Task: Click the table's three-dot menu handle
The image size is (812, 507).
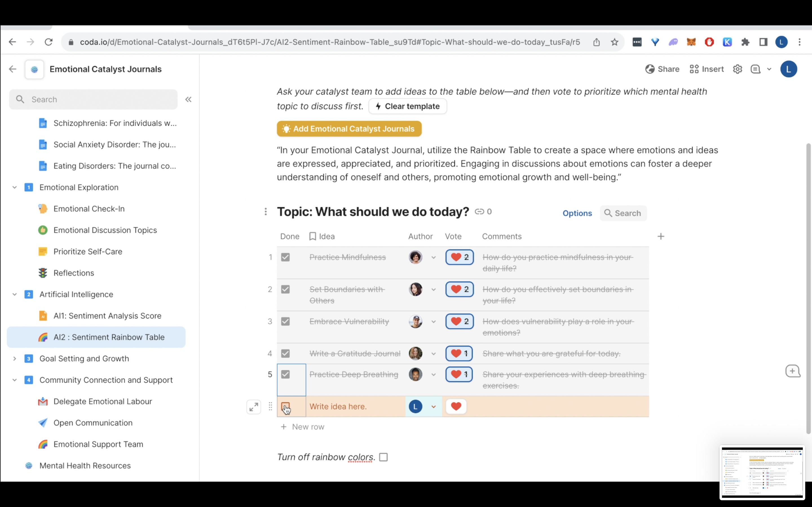Action: 265,212
